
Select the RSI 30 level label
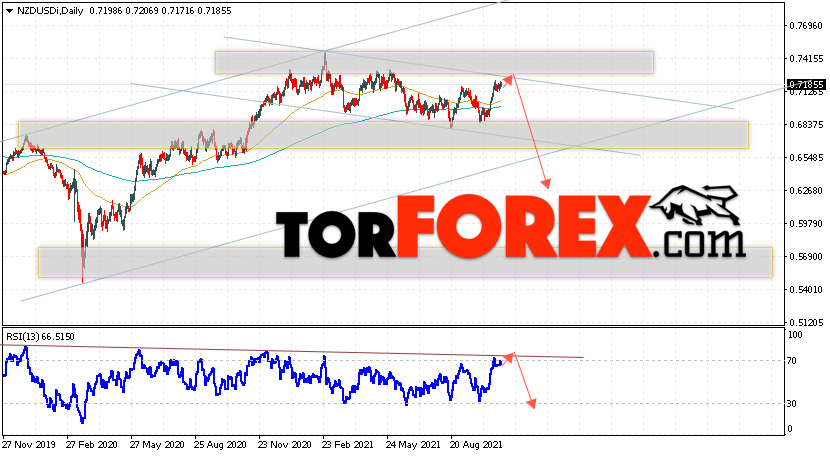pos(792,404)
